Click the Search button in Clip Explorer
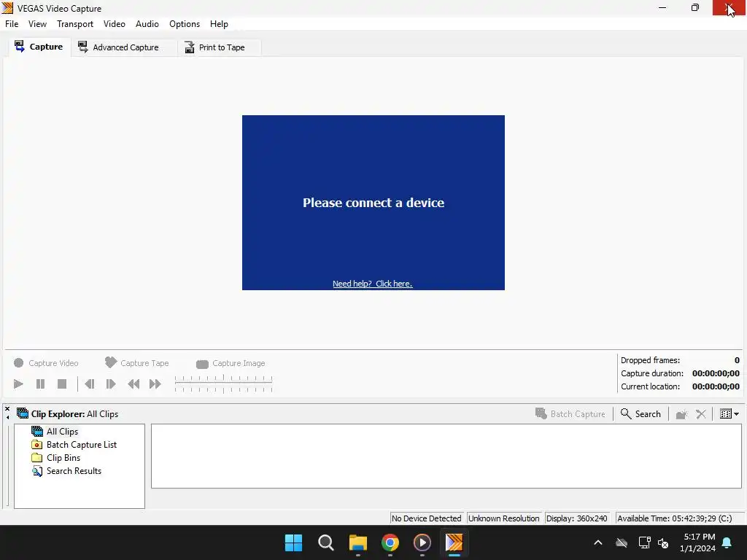 click(640, 414)
